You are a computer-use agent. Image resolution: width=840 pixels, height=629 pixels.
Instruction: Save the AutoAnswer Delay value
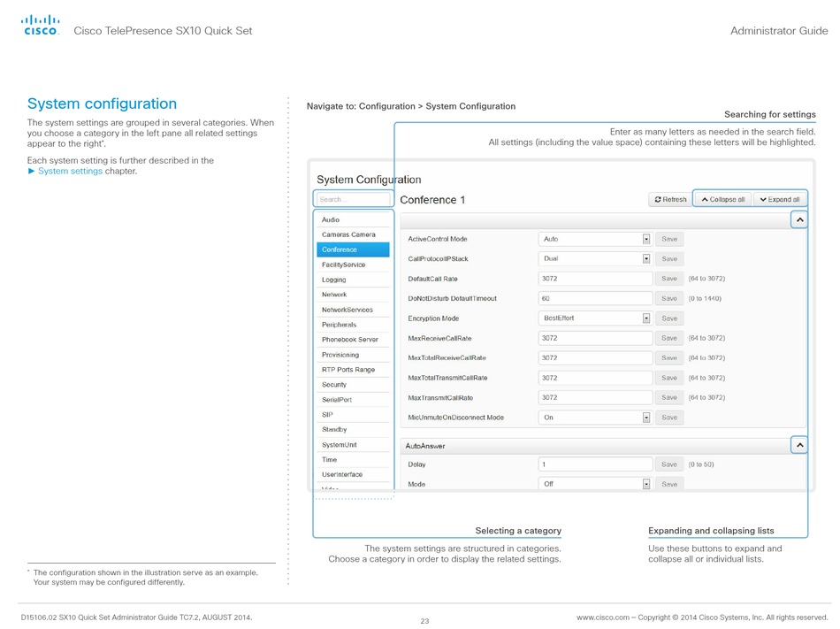click(x=669, y=464)
